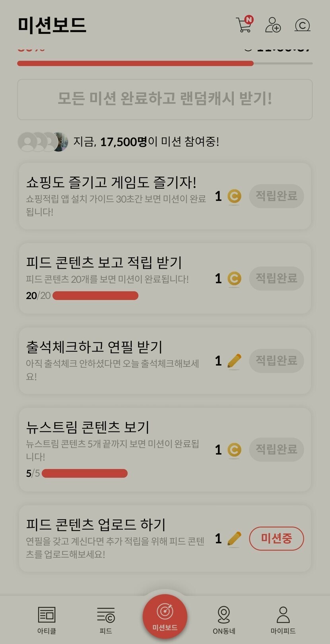The image size is (330, 644).
Task: Click the overall mission progress bar
Action: (x=165, y=63)
